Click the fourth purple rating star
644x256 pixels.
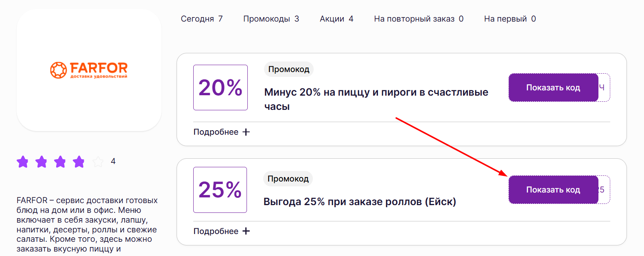(x=79, y=162)
